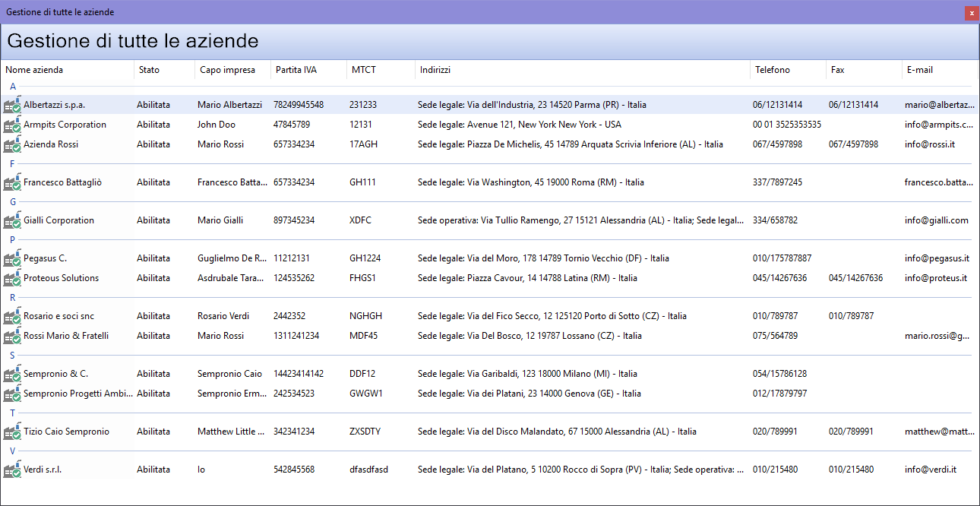The height and width of the screenshot is (506, 980).
Task: Click the company icon beside Verdi s.r.l.
Action: [x=12, y=470]
